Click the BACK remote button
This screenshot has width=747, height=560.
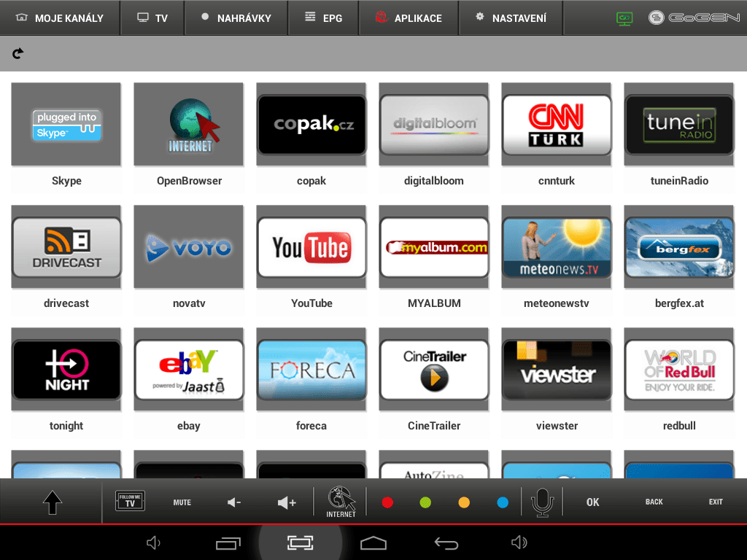pyautogui.click(x=654, y=502)
